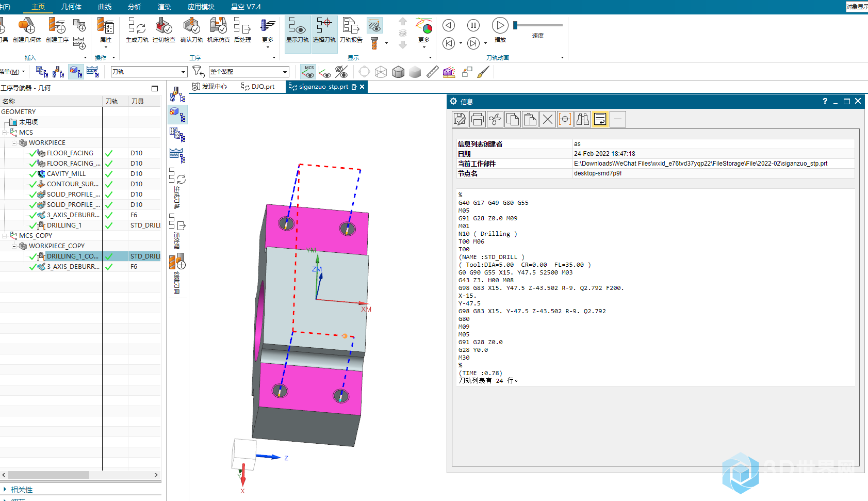868x501 pixels.
Task: Select the CAVITY_MILL operation
Action: [66, 174]
